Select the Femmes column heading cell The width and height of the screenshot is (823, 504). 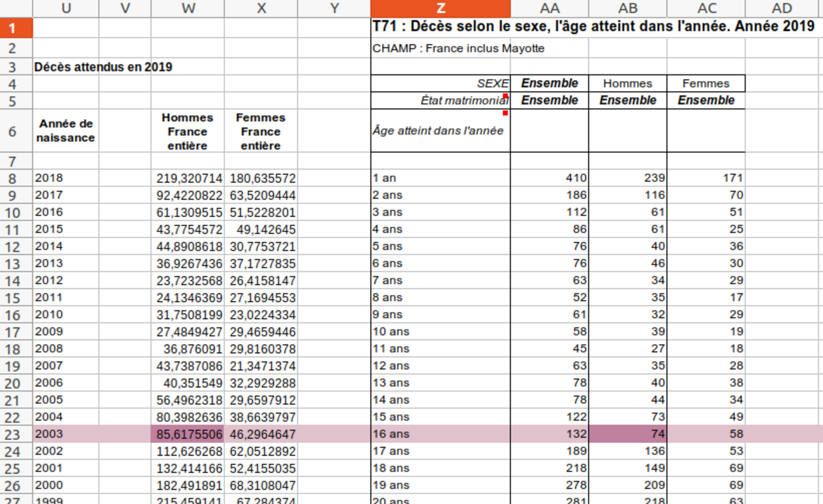(x=706, y=83)
